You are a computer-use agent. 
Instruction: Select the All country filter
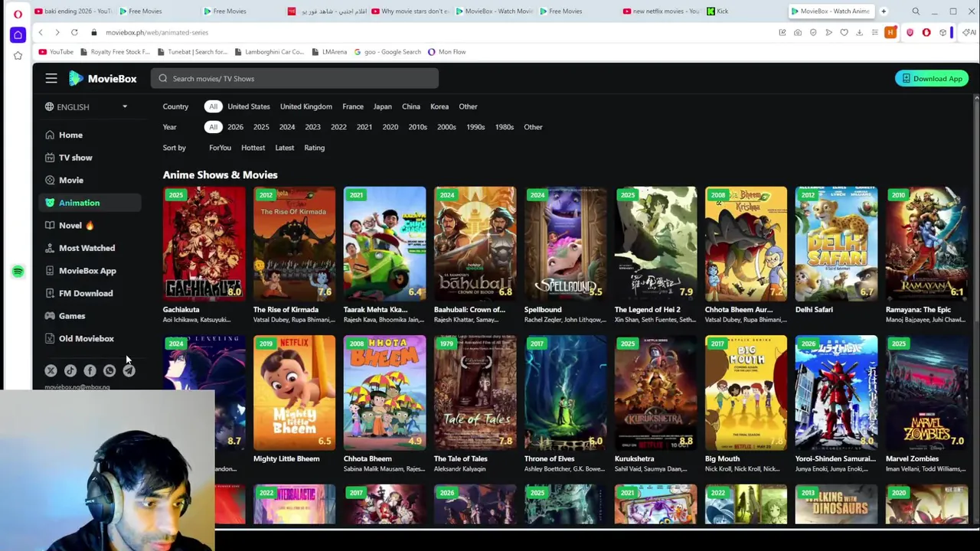pos(213,106)
